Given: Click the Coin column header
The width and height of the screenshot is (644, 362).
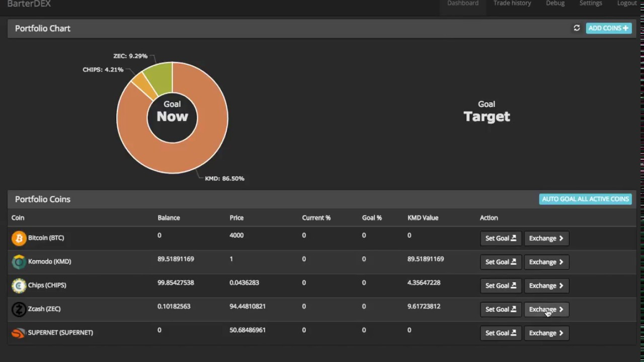Looking at the screenshot, I should (x=18, y=218).
